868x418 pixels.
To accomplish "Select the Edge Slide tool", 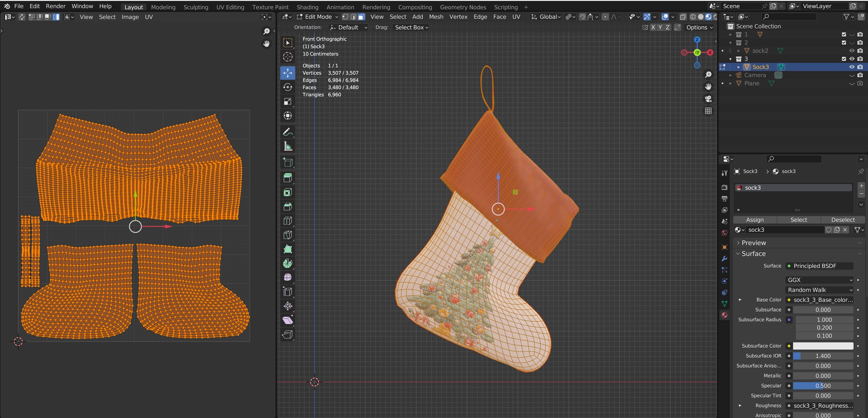I will tap(288, 292).
